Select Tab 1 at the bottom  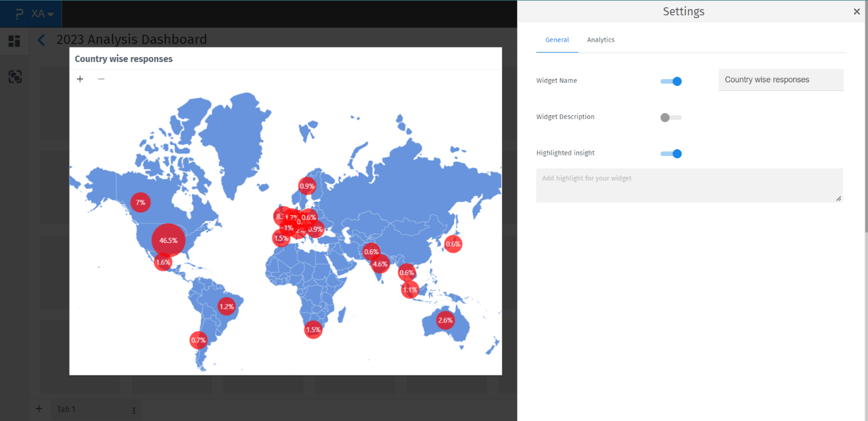point(66,409)
